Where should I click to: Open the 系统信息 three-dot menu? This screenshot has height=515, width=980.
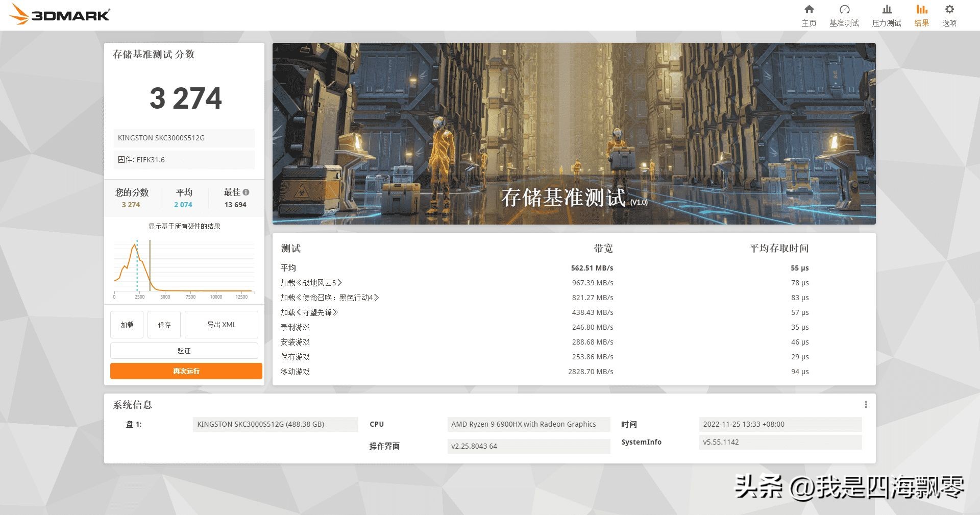pyautogui.click(x=866, y=405)
